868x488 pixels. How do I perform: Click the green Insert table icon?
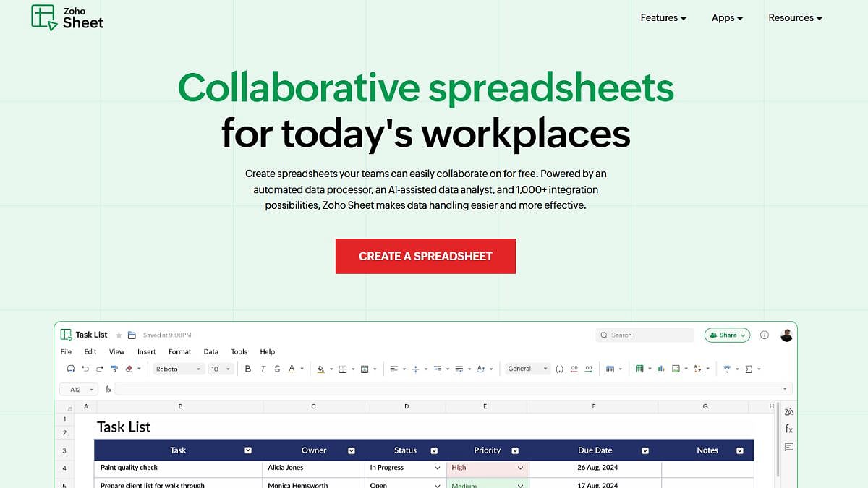(639, 369)
